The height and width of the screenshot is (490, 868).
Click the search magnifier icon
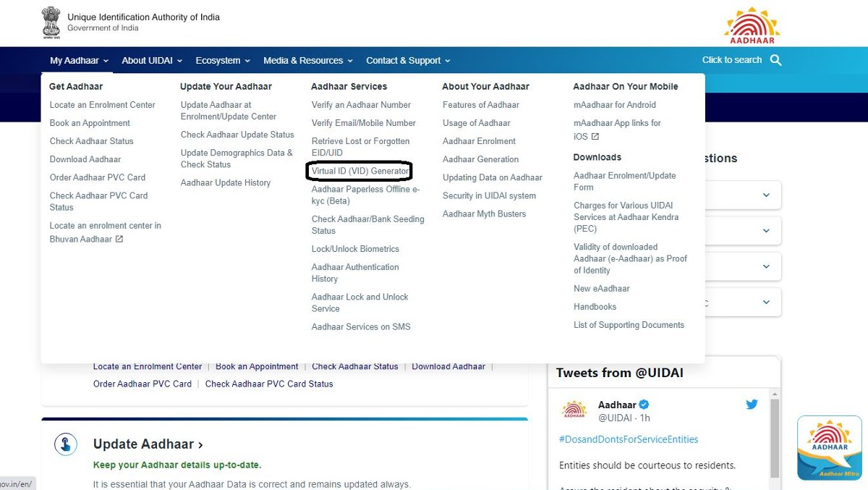coord(776,60)
